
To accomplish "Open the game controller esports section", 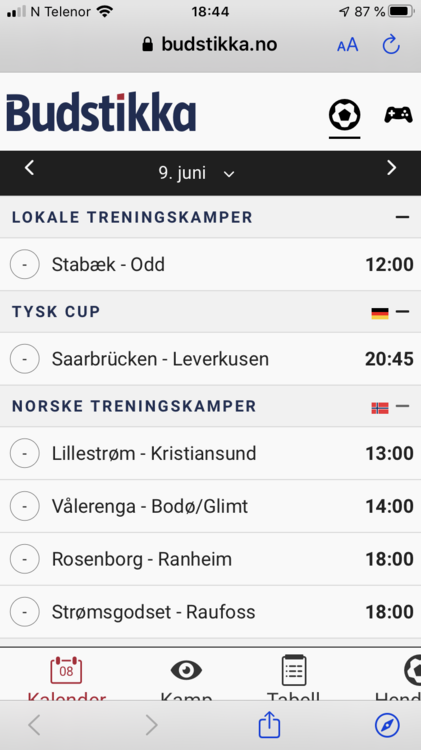I will point(399,115).
